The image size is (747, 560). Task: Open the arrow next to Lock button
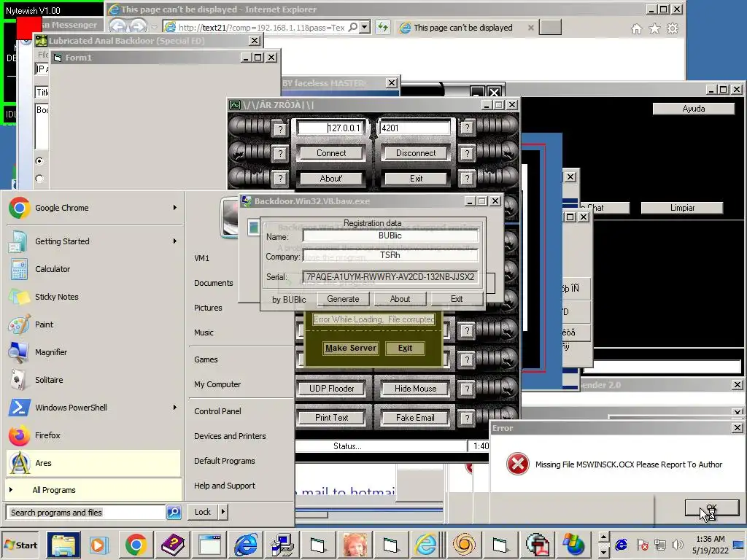(223, 512)
